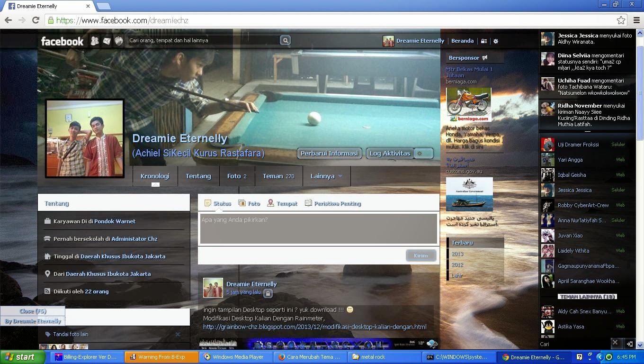Click the chat sidebar hide arrow icon
Viewport: 644px width, 364px height.
(x=629, y=344)
